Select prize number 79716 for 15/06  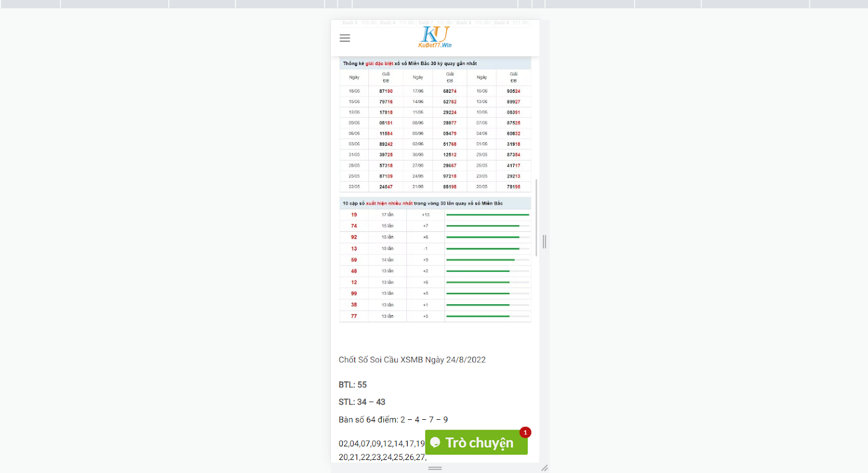pyautogui.click(x=386, y=102)
